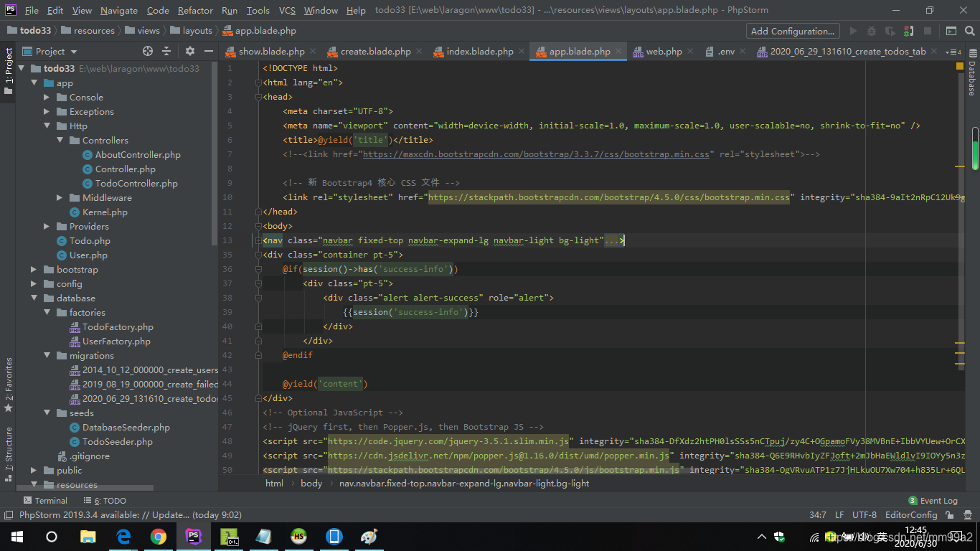Screen dimensions: 980x551
Task: Expand the Exceptions folder
Action: click(x=47, y=112)
